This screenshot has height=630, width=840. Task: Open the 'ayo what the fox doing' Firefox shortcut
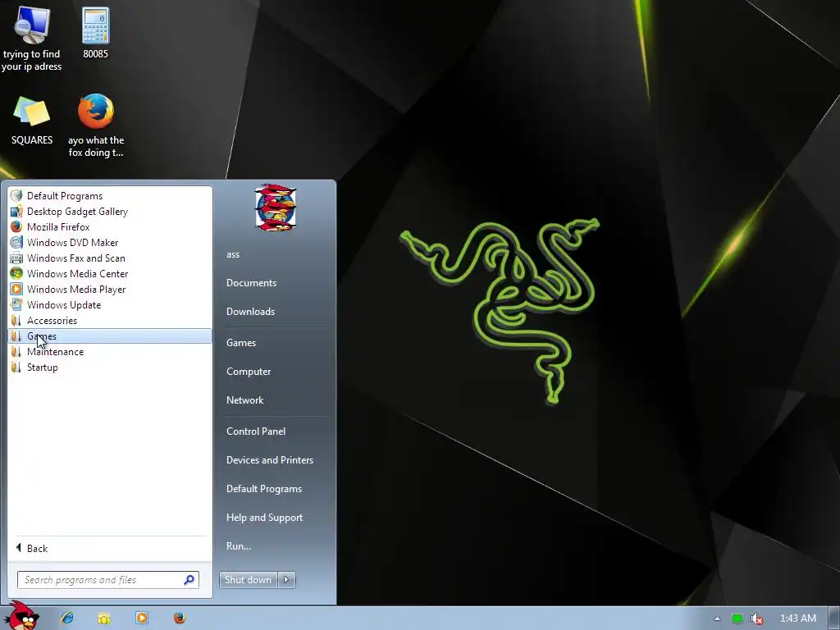[96, 126]
